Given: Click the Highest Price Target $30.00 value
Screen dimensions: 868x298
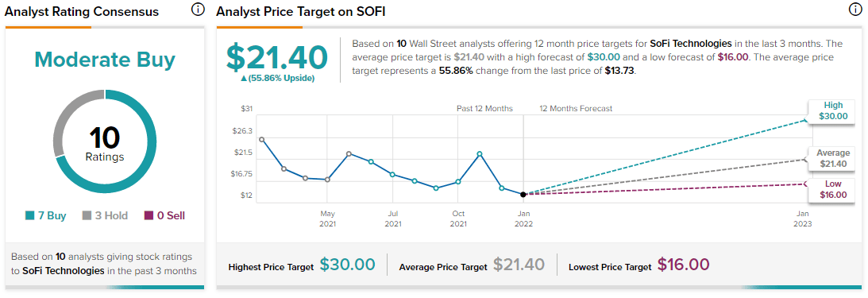Looking at the screenshot, I should click(348, 265).
